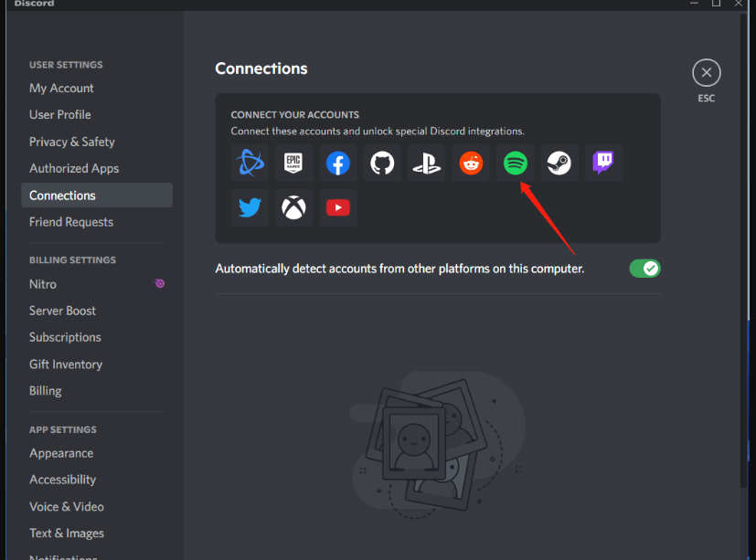Select the Connections sidebar item

click(97, 195)
